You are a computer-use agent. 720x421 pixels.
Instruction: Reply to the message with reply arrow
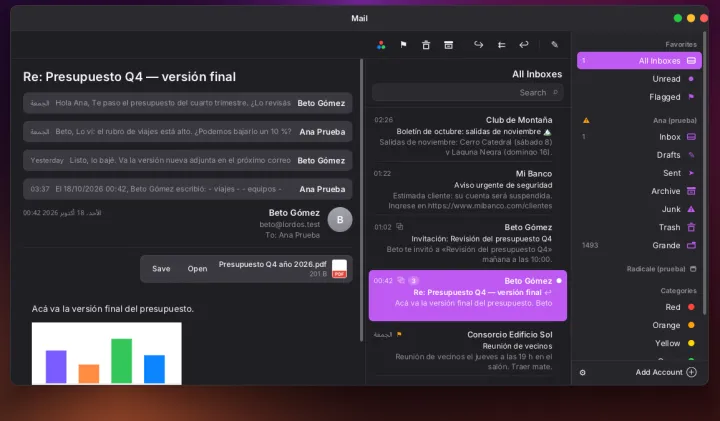coord(524,45)
